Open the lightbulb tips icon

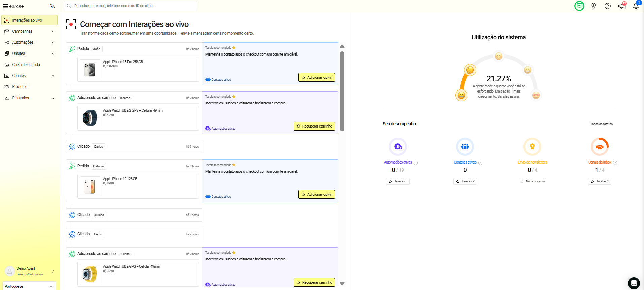594,6
